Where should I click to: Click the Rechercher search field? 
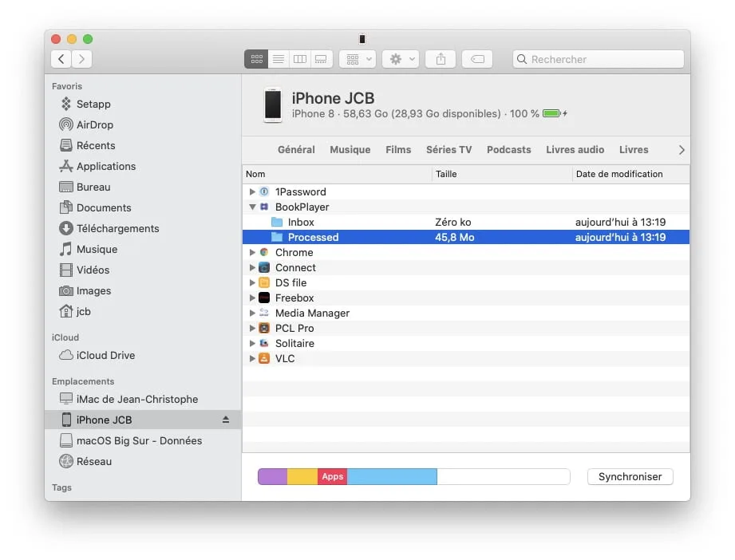[598, 59]
